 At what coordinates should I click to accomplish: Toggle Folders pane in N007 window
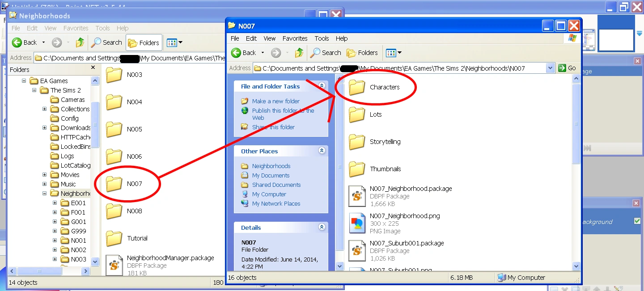click(x=362, y=53)
